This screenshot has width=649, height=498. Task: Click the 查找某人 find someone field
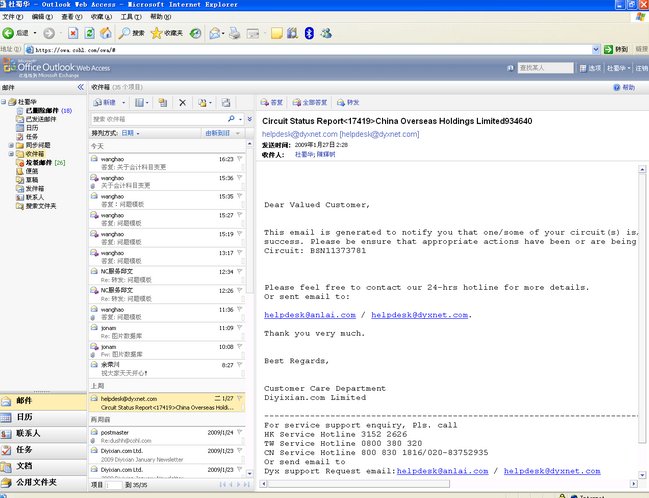coord(546,68)
